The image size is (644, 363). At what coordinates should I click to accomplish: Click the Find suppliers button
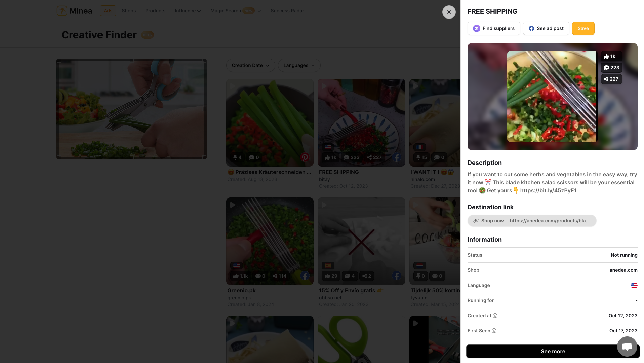tap(493, 28)
